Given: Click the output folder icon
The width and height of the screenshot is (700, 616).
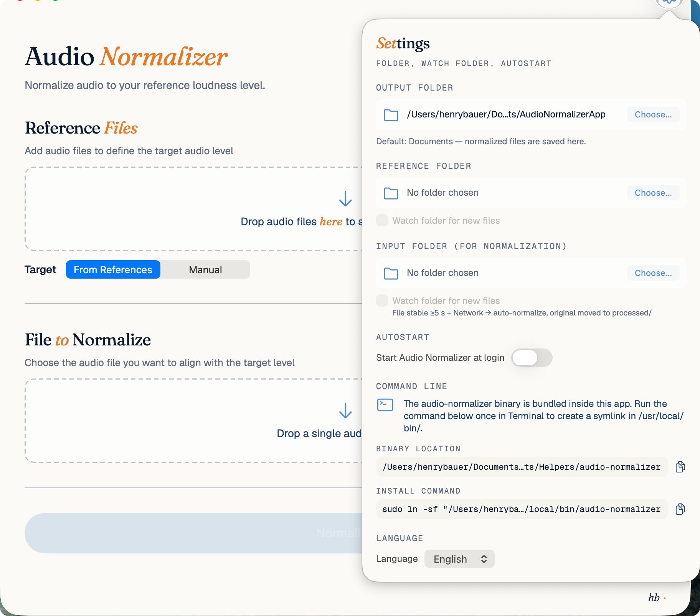Looking at the screenshot, I should click(391, 115).
